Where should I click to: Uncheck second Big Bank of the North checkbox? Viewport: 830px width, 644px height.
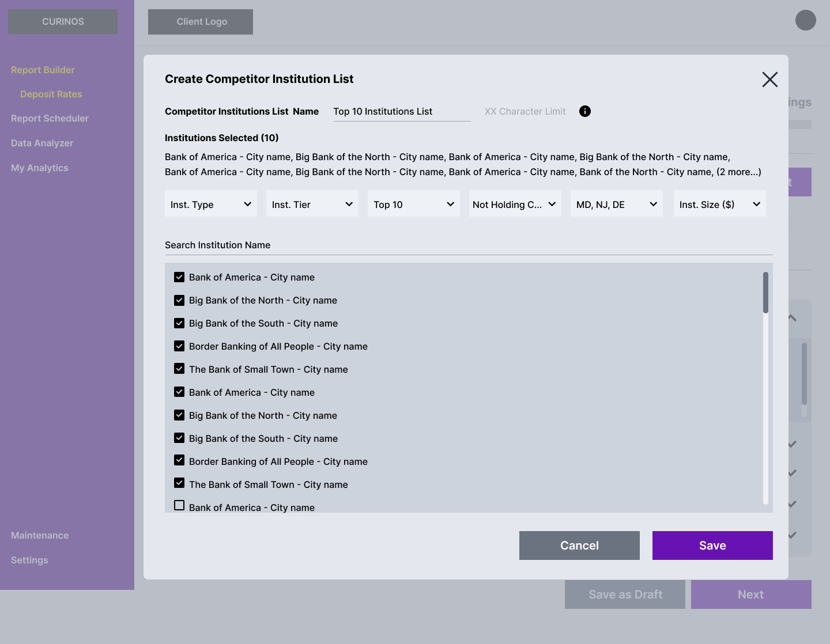pyautogui.click(x=179, y=415)
